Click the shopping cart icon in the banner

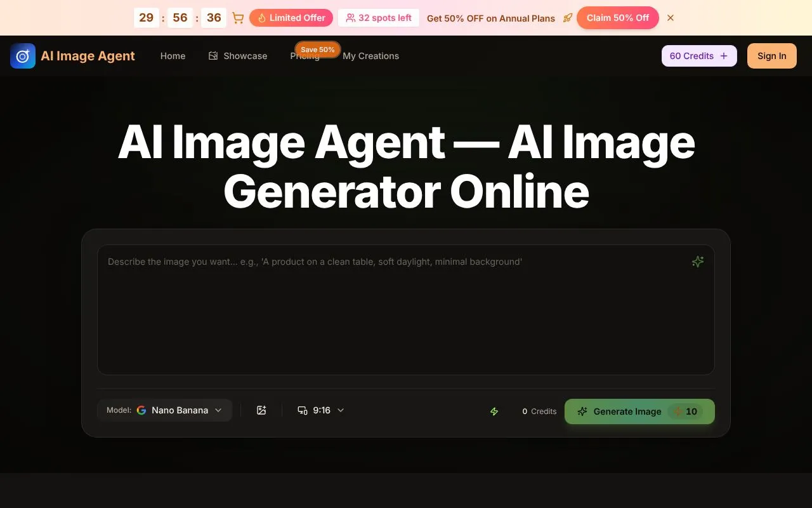238,18
